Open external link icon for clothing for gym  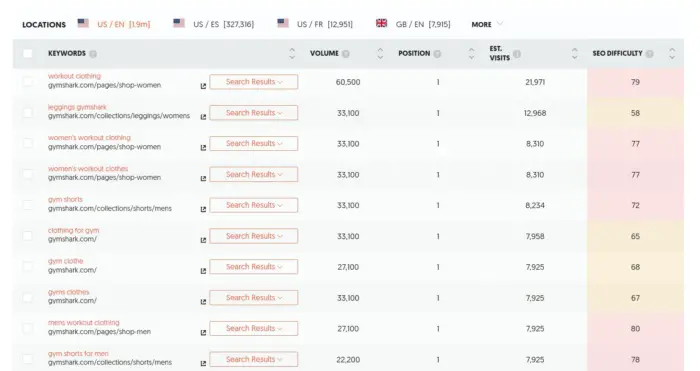203,240
